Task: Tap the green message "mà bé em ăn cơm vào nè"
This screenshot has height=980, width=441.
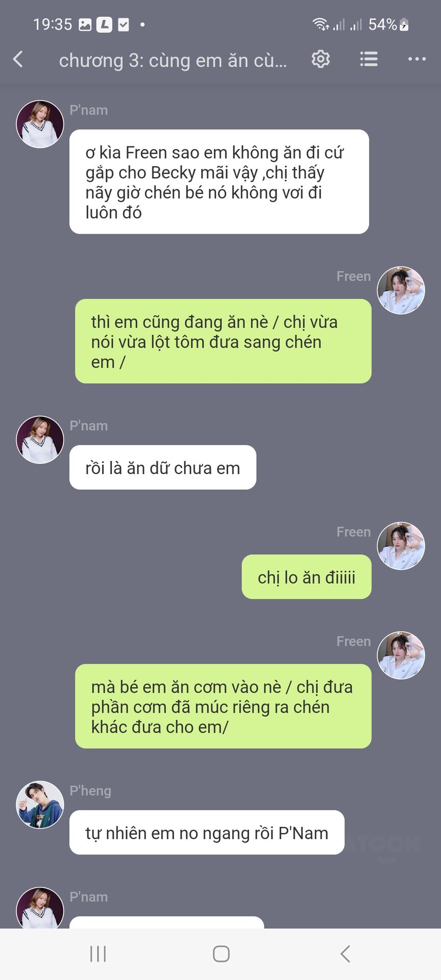Action: pyautogui.click(x=223, y=706)
